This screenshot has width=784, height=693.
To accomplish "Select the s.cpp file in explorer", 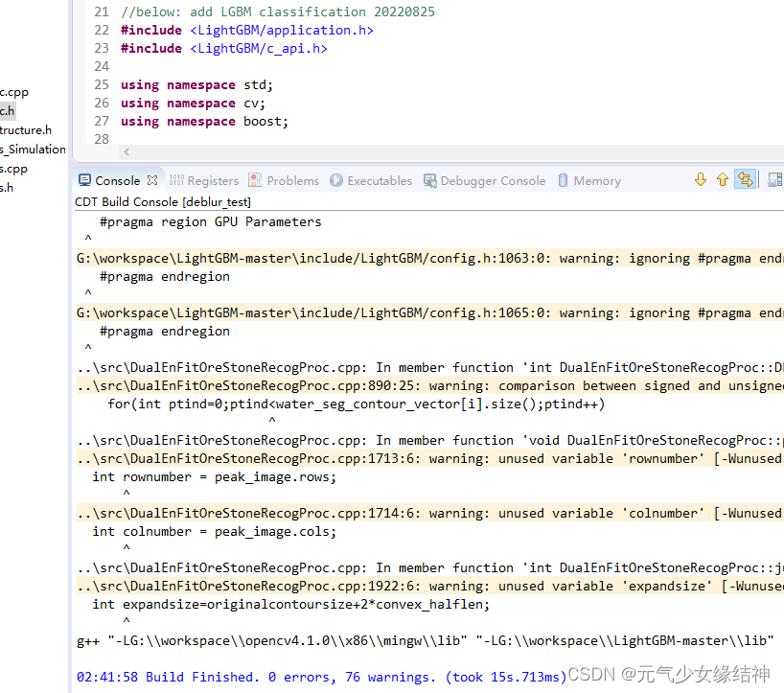I will 13,169.
